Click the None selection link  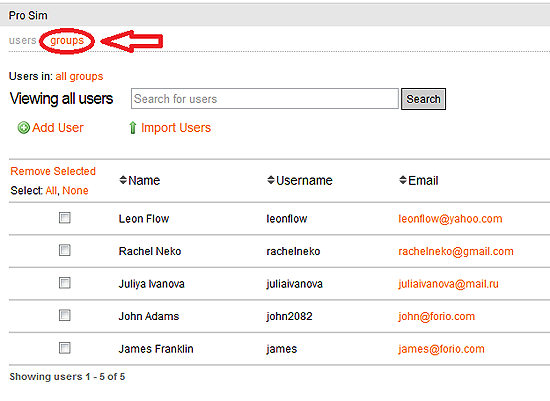(x=75, y=191)
